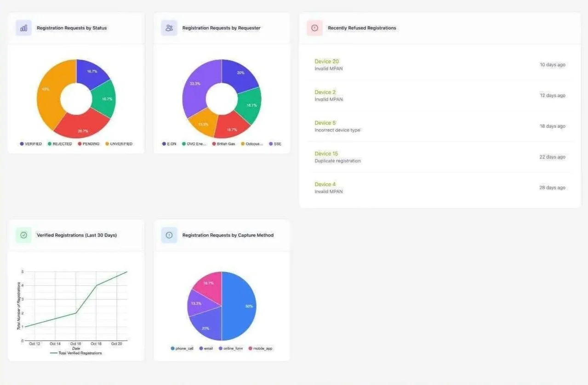Open the Device 2 link
This screenshot has width=588, height=385.
(x=325, y=92)
